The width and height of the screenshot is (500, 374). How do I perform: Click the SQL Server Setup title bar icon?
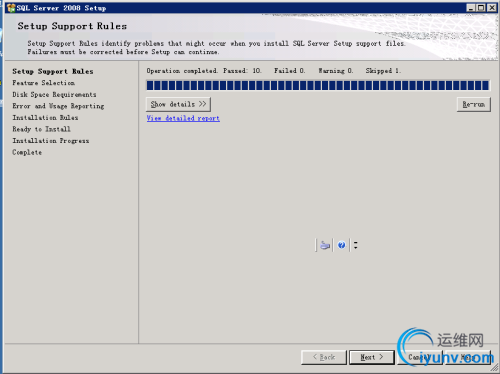pos(11,8)
